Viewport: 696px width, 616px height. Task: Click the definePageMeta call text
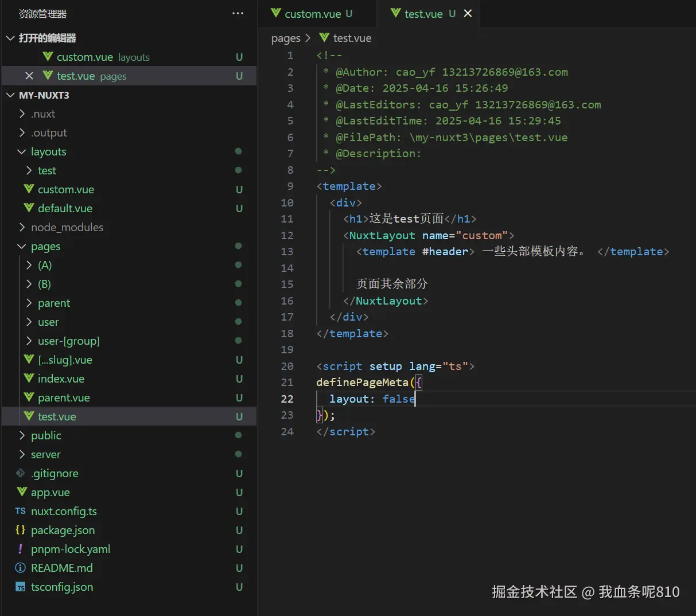pyautogui.click(x=362, y=382)
